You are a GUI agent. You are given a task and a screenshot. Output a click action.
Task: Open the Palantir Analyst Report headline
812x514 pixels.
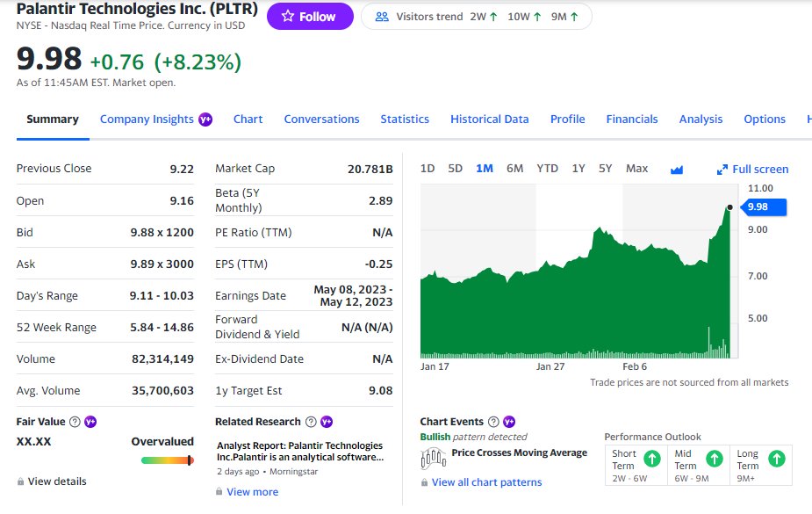[x=300, y=452]
